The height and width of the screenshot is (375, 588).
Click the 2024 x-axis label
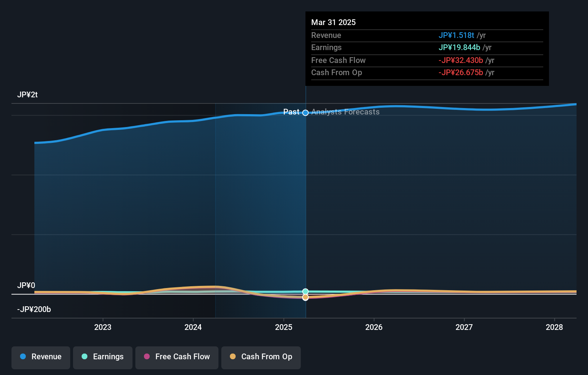[x=193, y=327]
